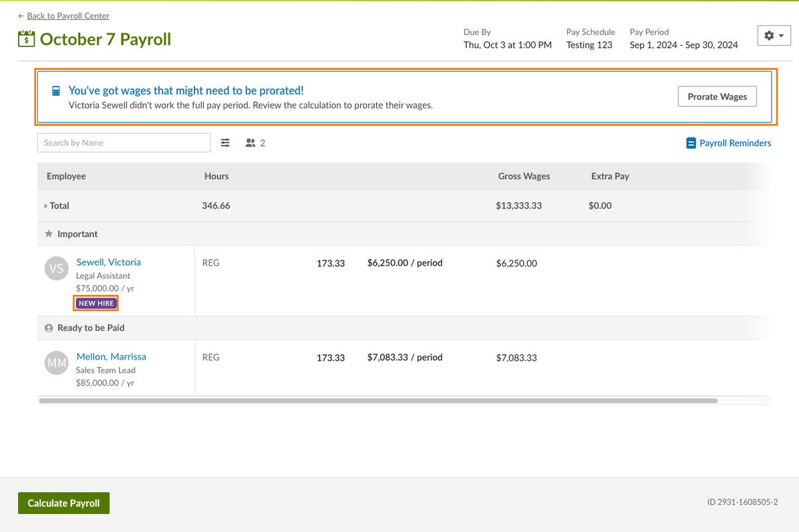Open the settings dropdown arrow
This screenshot has height=532, width=799.
(x=780, y=35)
